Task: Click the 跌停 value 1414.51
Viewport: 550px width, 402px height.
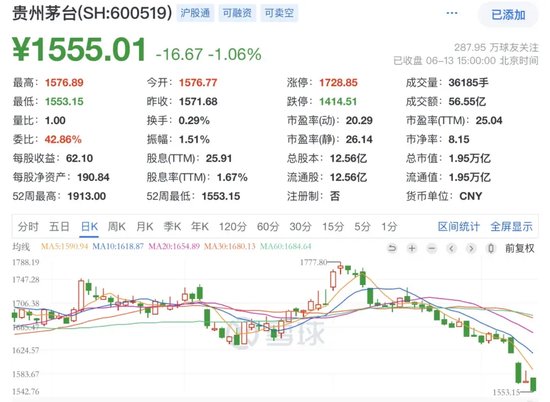Action: pos(338,102)
